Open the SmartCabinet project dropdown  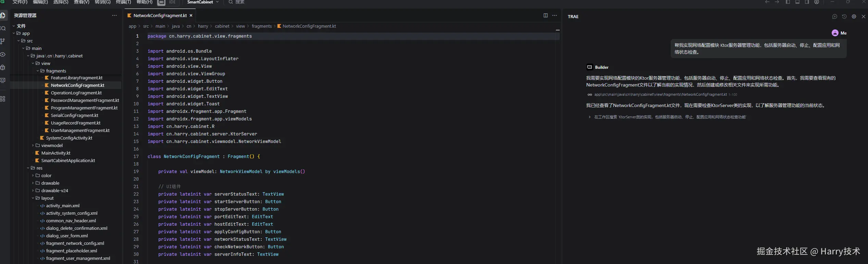(x=203, y=2)
